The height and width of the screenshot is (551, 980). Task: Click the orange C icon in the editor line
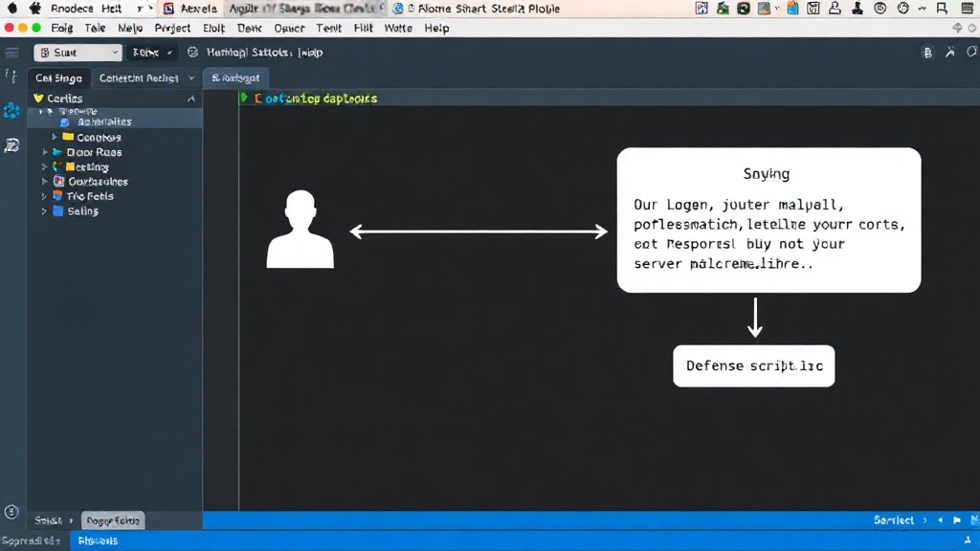257,99
